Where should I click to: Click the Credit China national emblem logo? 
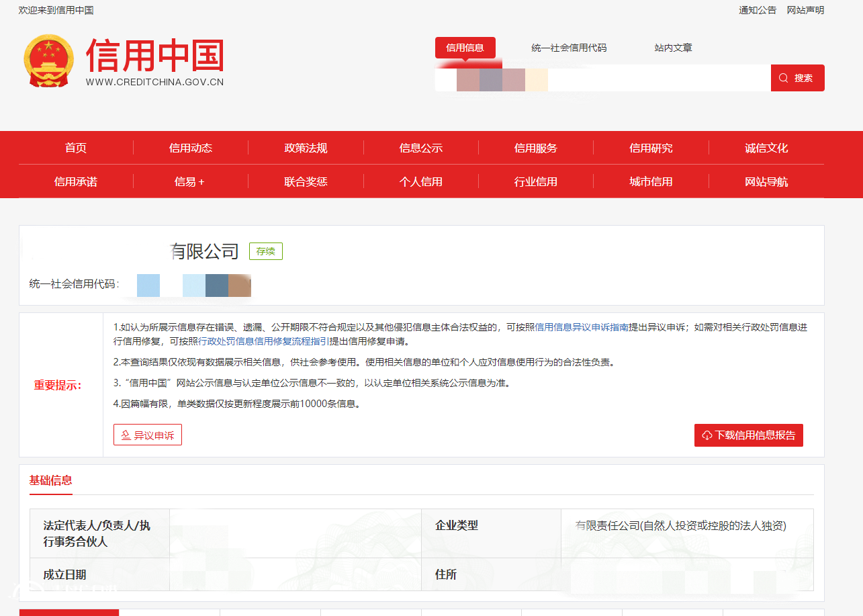49,61
